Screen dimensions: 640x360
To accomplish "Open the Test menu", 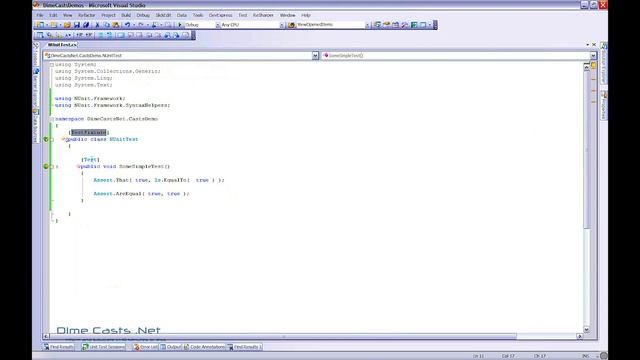I will coord(243,15).
